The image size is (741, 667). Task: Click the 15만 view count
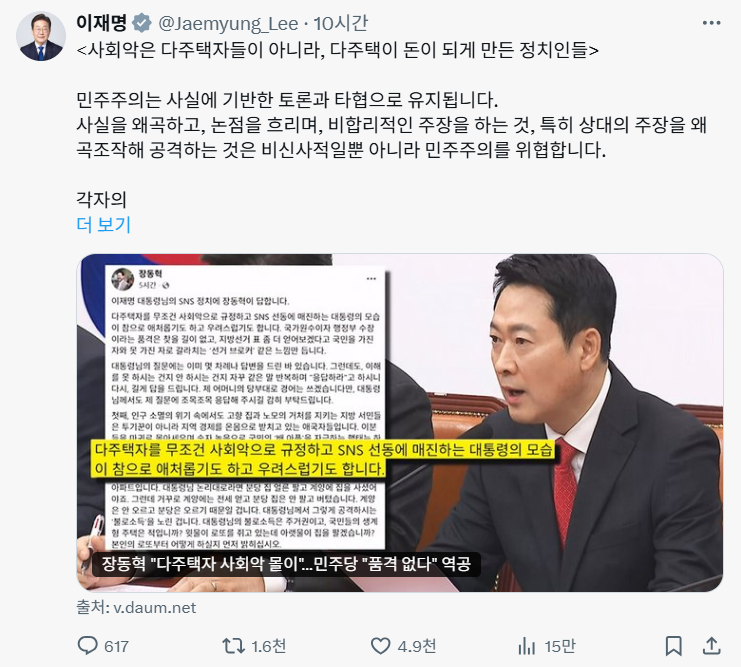[x=560, y=646]
